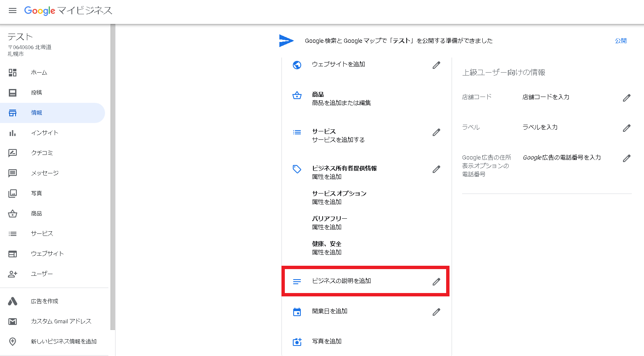Click the 写真 photo icon in sidebar
The height and width of the screenshot is (356, 644).
pyautogui.click(x=13, y=194)
